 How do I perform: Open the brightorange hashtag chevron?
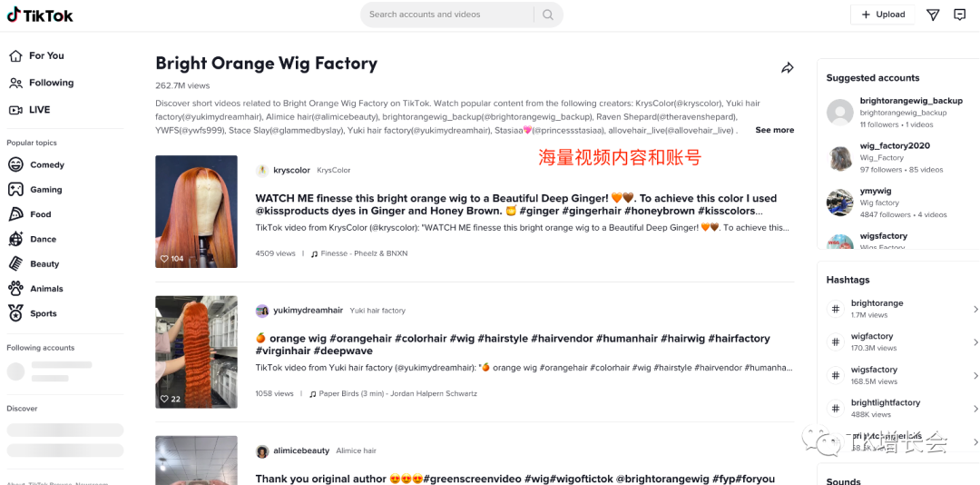[x=975, y=309]
